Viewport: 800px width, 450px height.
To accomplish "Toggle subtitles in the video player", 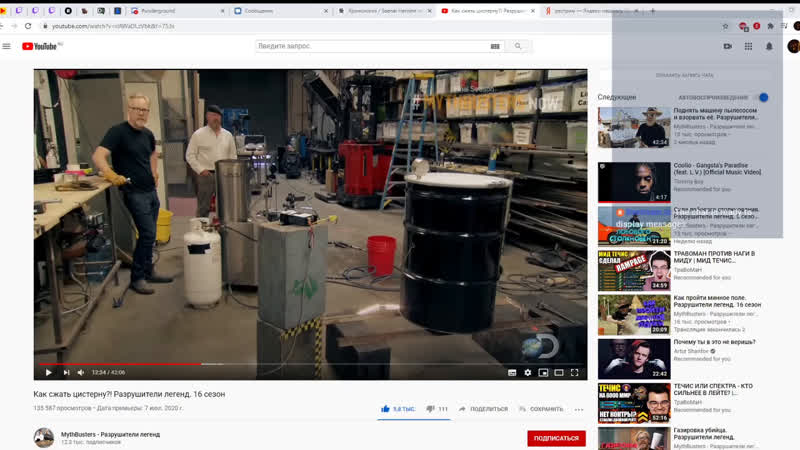I will point(512,372).
